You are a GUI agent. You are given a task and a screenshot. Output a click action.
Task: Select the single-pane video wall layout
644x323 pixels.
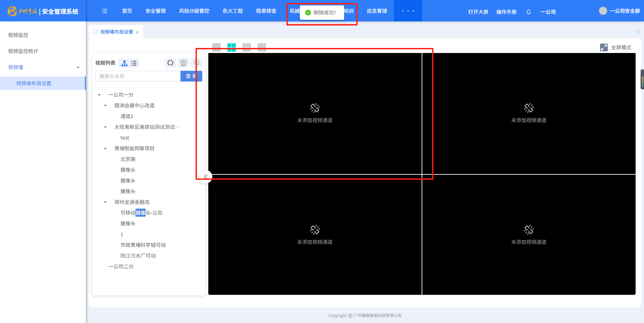pyautogui.click(x=216, y=47)
